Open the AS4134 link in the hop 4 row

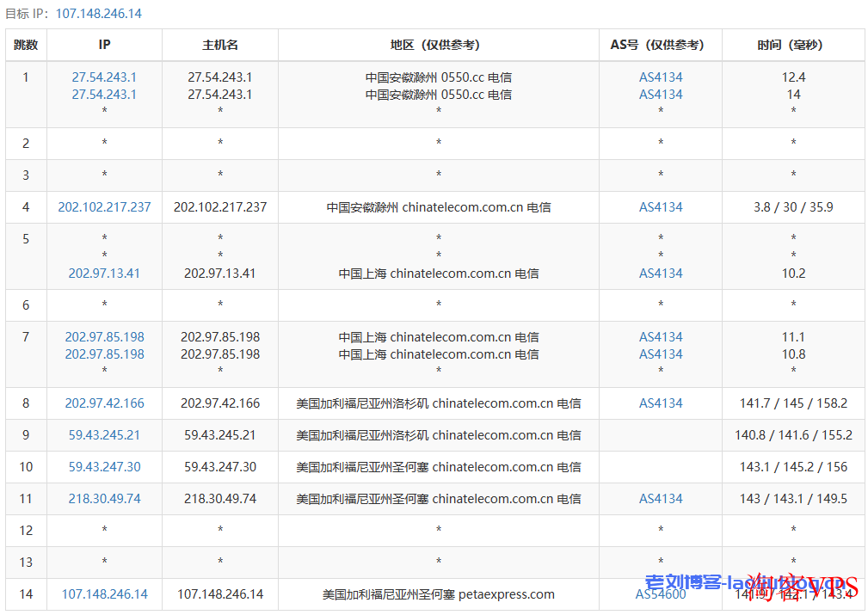click(x=661, y=207)
